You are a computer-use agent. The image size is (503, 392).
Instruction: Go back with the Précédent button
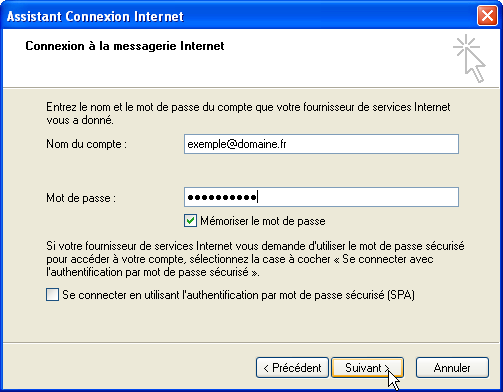[x=292, y=368]
